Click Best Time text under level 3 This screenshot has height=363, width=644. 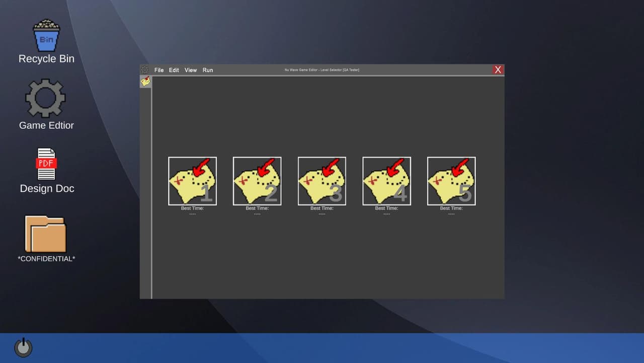322,208
